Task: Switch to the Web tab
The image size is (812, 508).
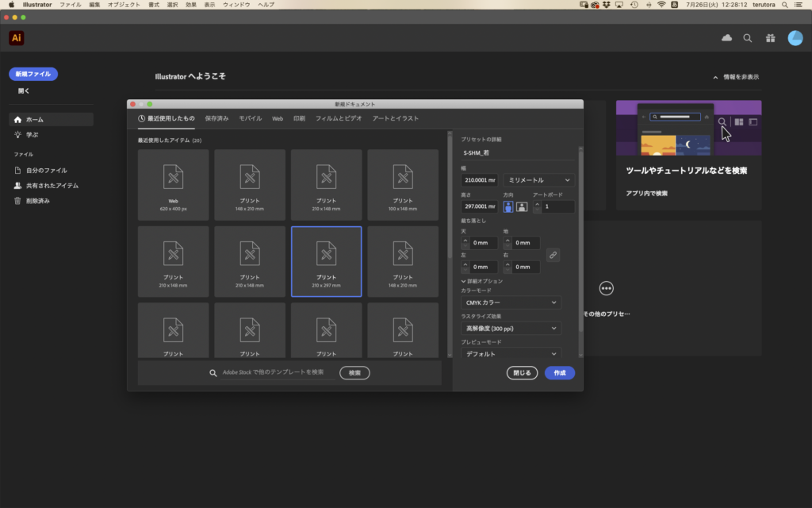Action: [278, 119]
